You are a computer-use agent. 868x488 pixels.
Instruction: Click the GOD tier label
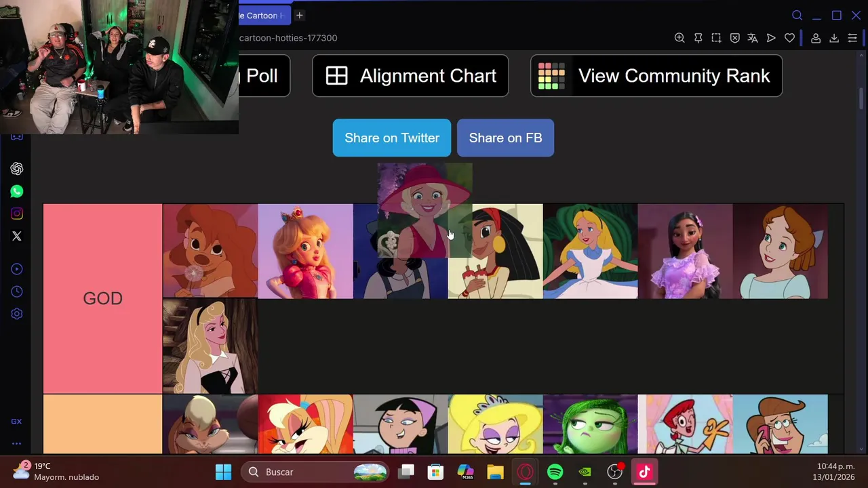[103, 298]
